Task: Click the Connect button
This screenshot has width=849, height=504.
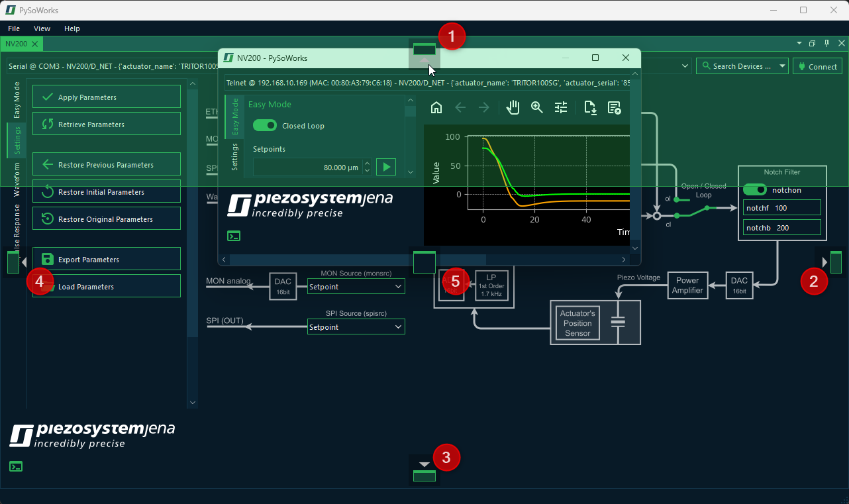Action: pos(817,66)
